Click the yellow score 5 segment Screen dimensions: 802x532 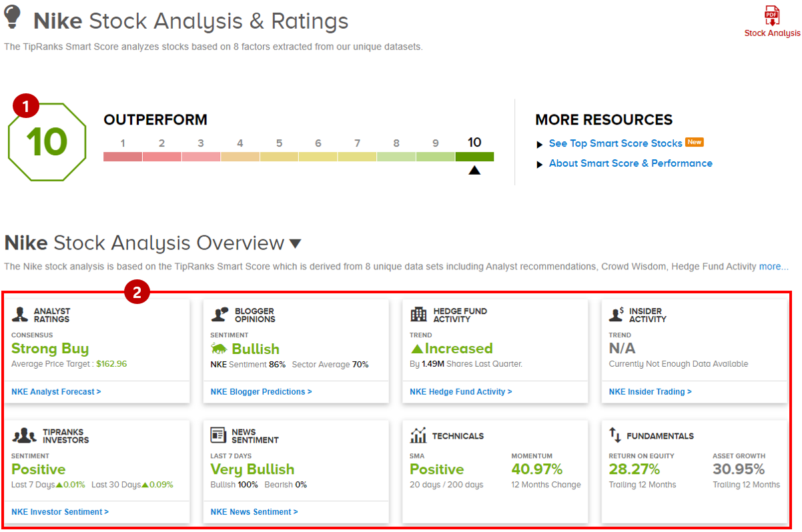click(x=279, y=157)
